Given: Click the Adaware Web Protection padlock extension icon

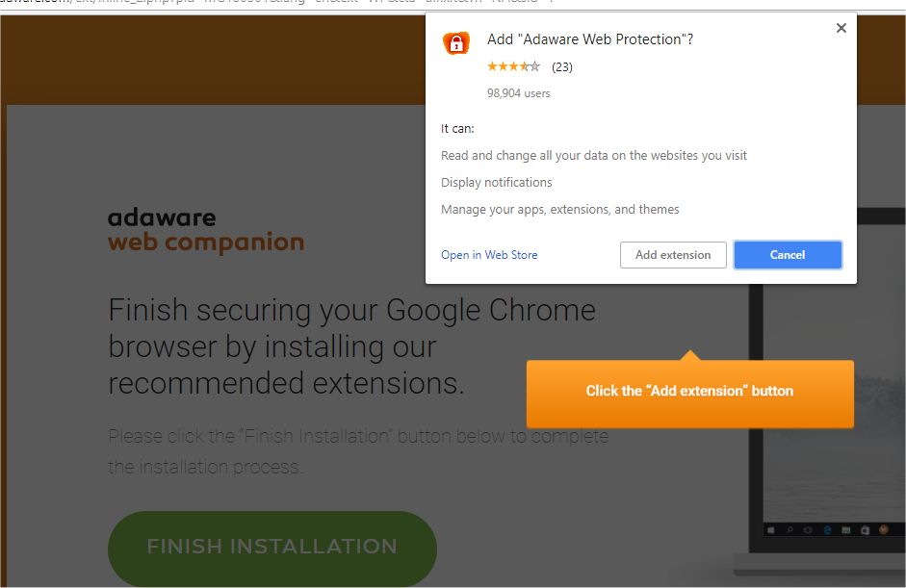Looking at the screenshot, I should [456, 43].
